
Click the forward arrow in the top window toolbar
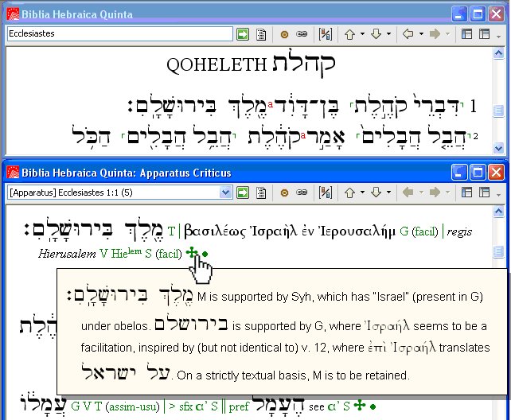(x=435, y=34)
